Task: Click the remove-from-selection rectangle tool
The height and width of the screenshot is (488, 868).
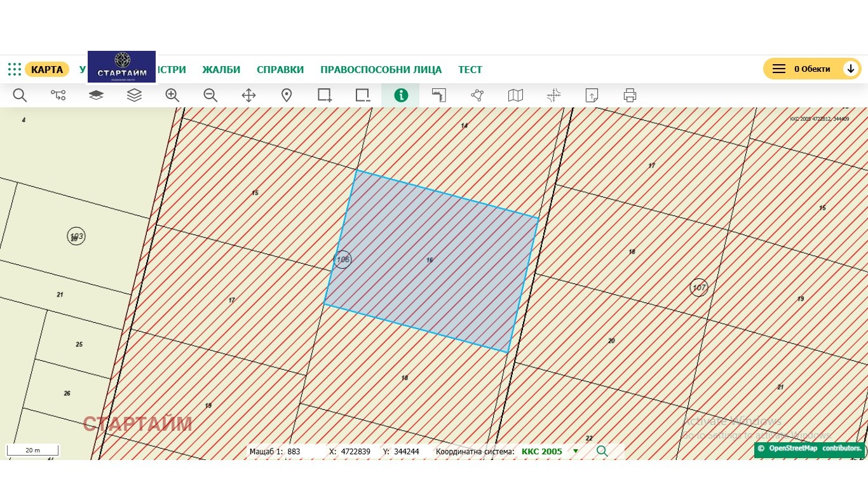Action: (x=363, y=95)
